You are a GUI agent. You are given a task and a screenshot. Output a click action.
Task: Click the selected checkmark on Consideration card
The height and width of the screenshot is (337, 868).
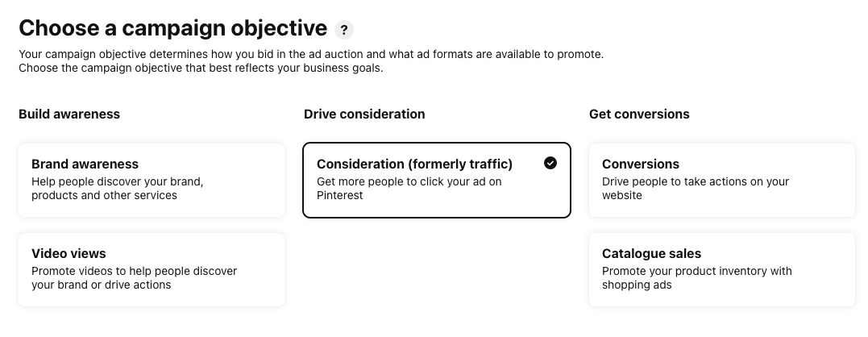click(x=550, y=163)
